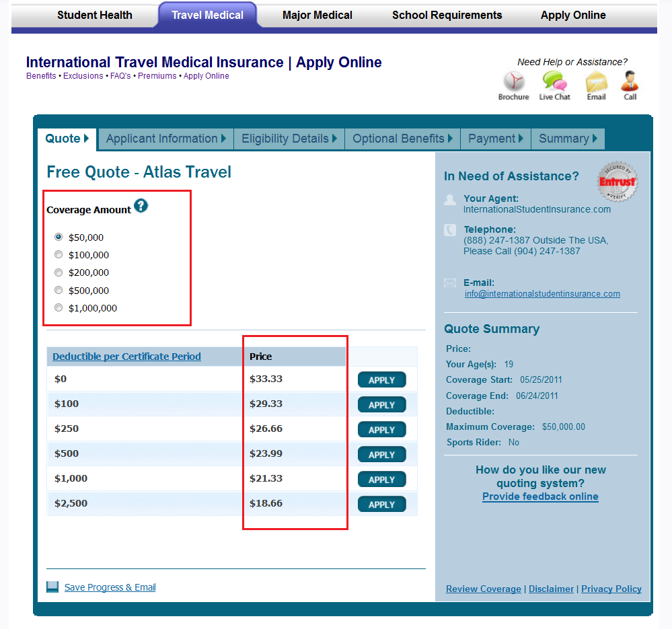672x629 pixels.
Task: Open the Coverage Amount help question mark
Action: pyautogui.click(x=141, y=207)
